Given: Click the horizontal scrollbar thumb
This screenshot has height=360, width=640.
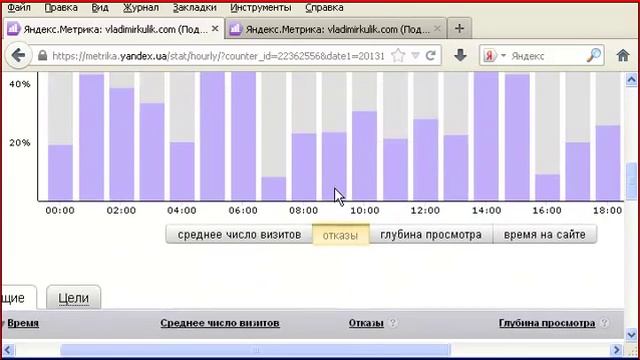Looking at the screenshot, I should click(255, 350).
